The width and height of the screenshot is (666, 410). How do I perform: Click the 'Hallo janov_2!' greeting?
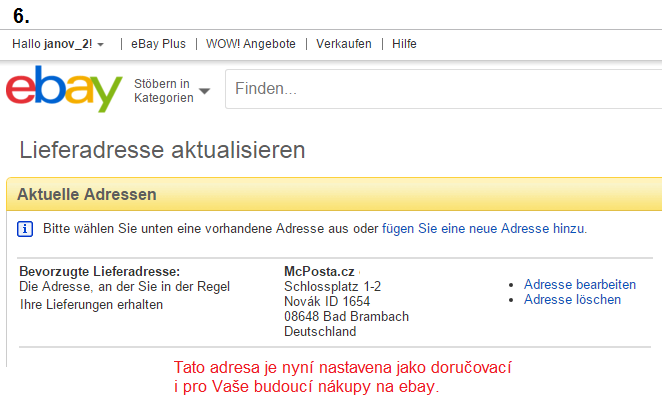(52, 44)
